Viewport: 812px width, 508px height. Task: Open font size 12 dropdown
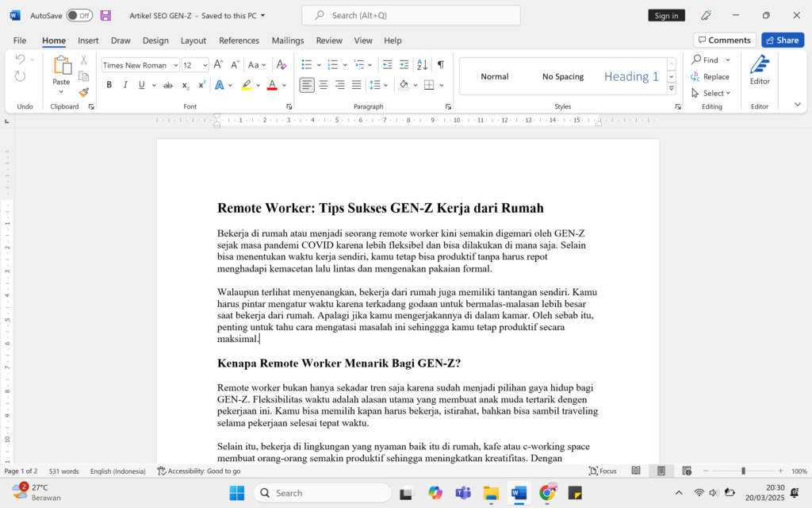tap(205, 65)
